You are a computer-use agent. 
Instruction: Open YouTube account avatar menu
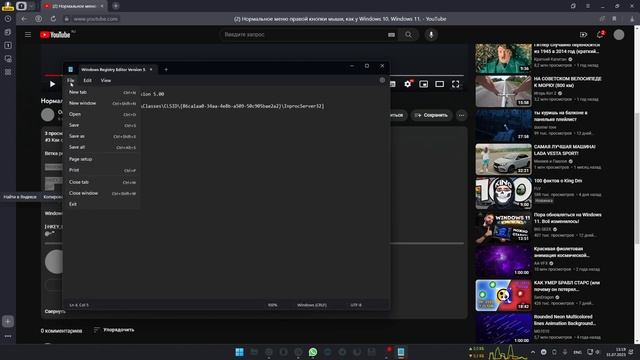point(619,35)
